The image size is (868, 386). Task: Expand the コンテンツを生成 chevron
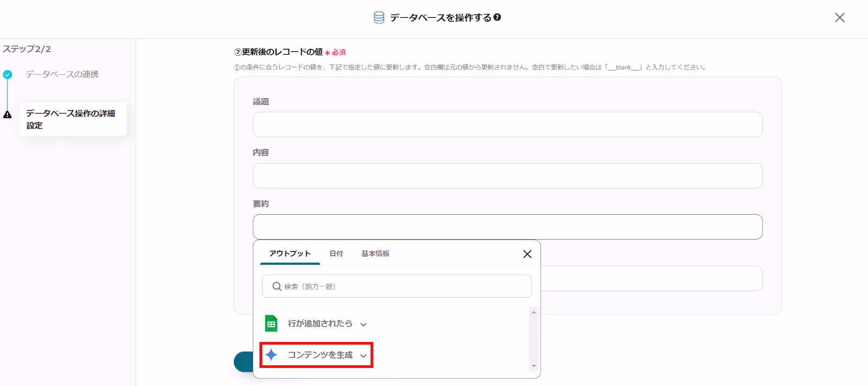click(363, 356)
